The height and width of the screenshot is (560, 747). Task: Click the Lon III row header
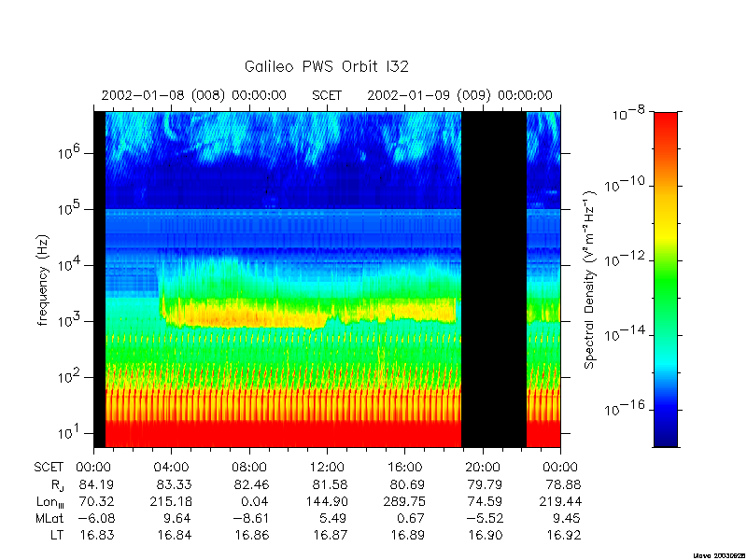[50, 502]
